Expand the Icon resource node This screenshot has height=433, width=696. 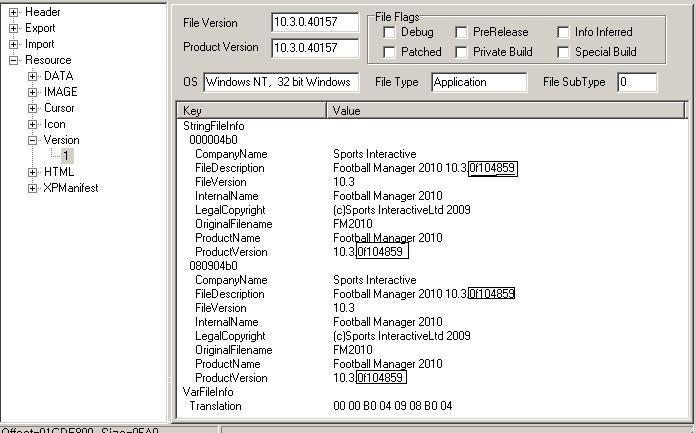(33, 124)
